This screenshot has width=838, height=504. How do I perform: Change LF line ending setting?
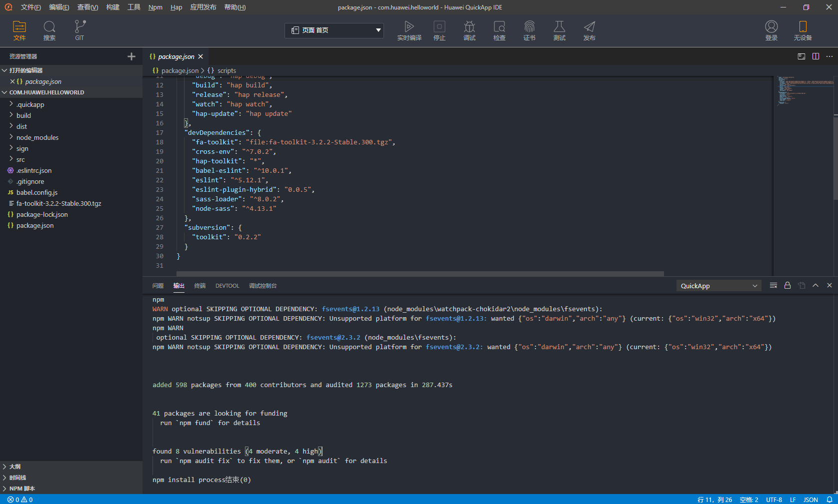click(793, 500)
